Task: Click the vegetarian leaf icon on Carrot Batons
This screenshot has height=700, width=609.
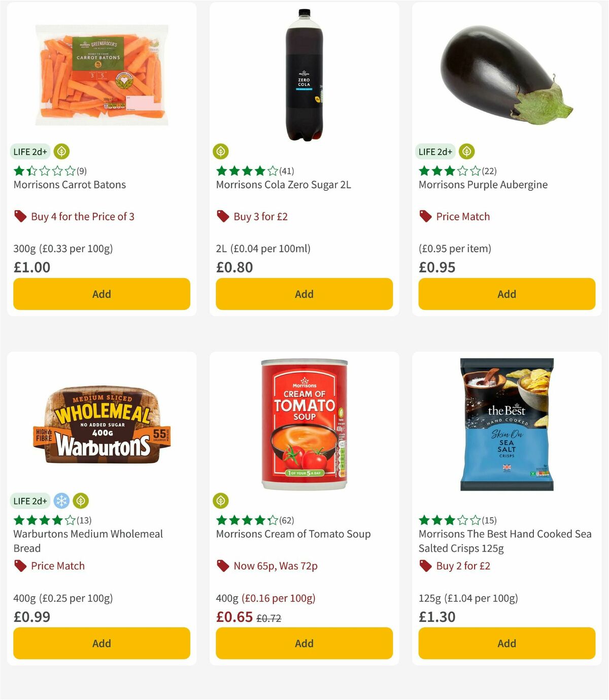Action: [x=62, y=151]
